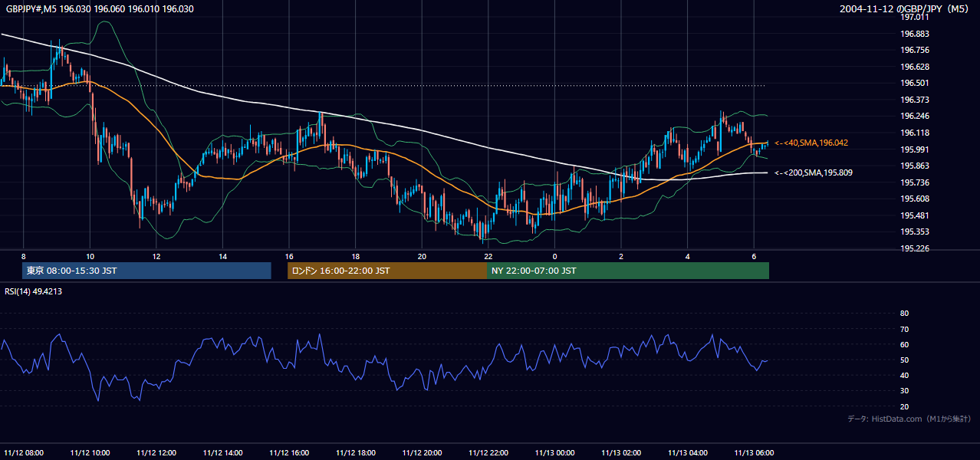
Task: Click price axis value 196.373
Action: click(915, 100)
